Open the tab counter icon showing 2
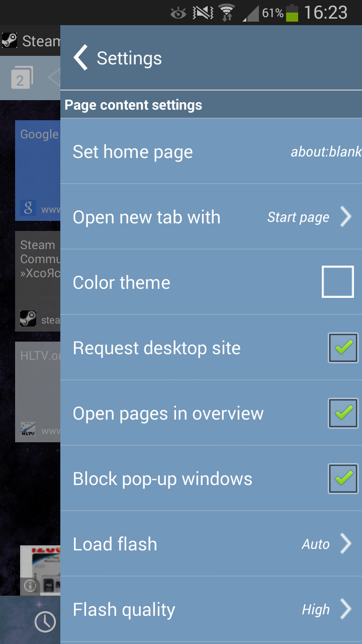 pyautogui.click(x=22, y=78)
